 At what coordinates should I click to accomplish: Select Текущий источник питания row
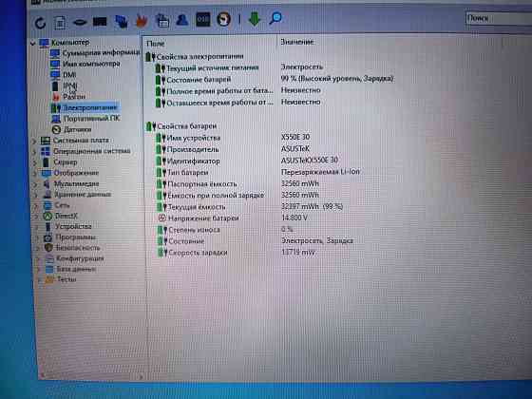click(x=207, y=68)
